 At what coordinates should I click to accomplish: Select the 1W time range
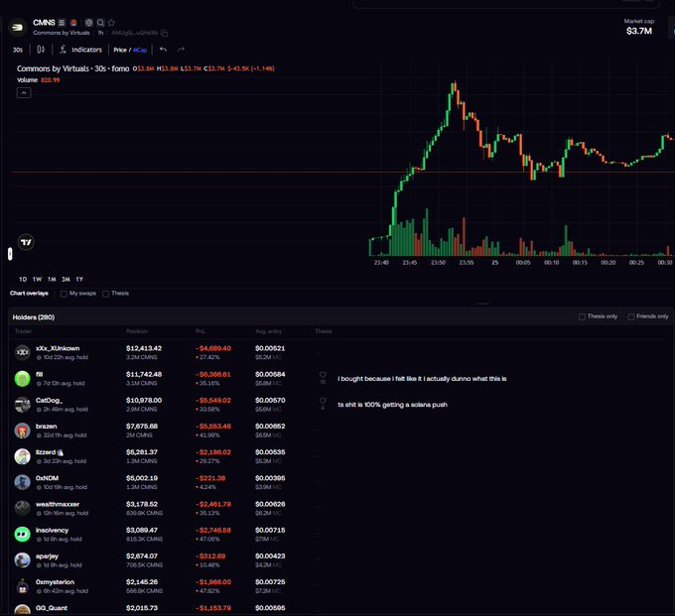point(37,279)
